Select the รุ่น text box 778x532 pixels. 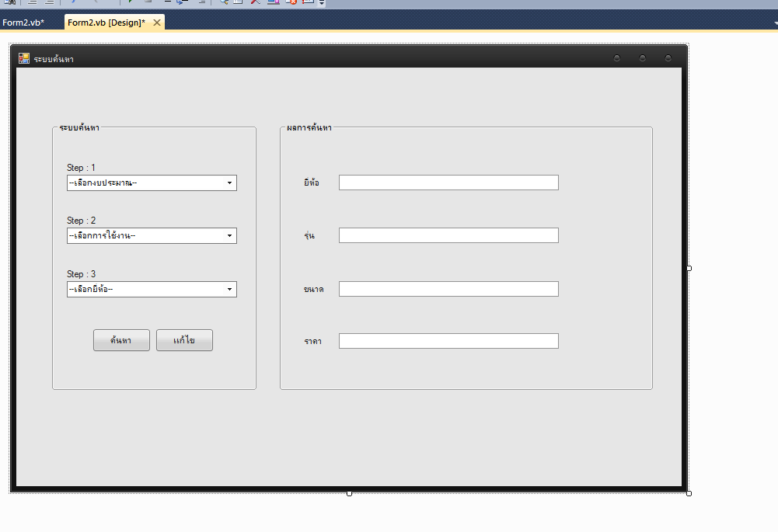[448, 235]
